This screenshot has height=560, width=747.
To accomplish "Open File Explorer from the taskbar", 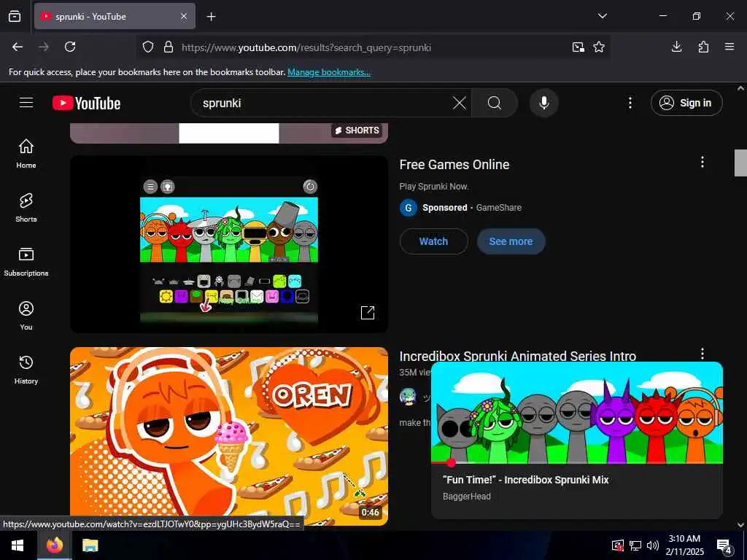I will pyautogui.click(x=90, y=545).
